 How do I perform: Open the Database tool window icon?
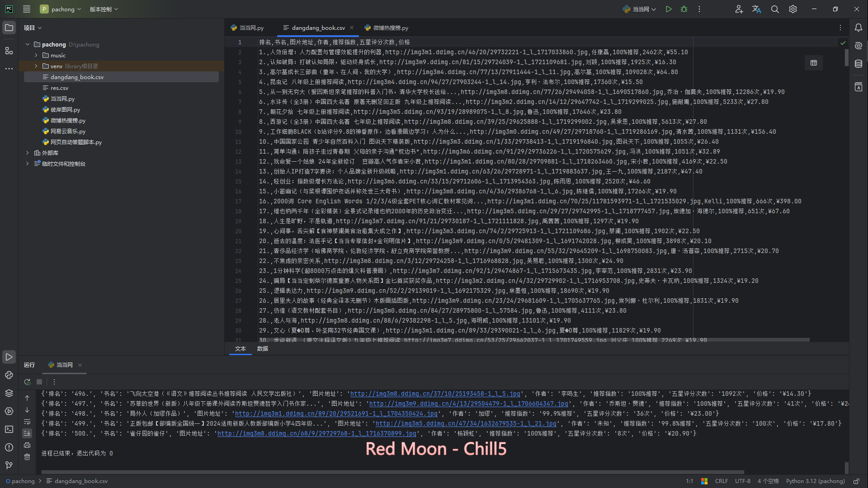tap(859, 64)
